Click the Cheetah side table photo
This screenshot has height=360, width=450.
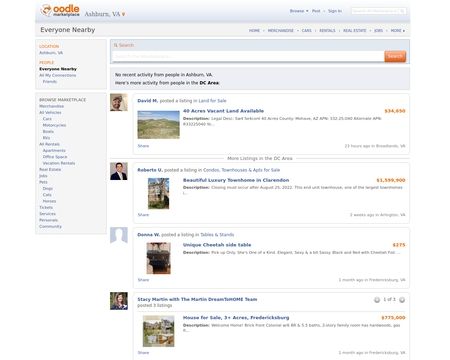(x=159, y=258)
